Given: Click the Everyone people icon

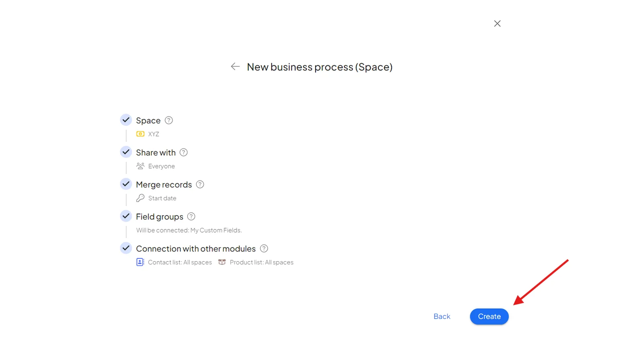Looking at the screenshot, I should point(140,166).
